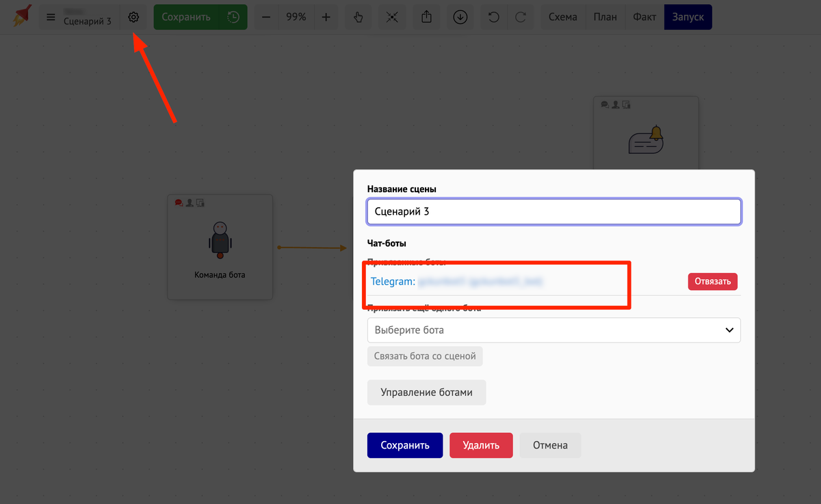Expand the 'Выберите бота' dropdown
The width and height of the screenshot is (821, 504).
(x=553, y=330)
